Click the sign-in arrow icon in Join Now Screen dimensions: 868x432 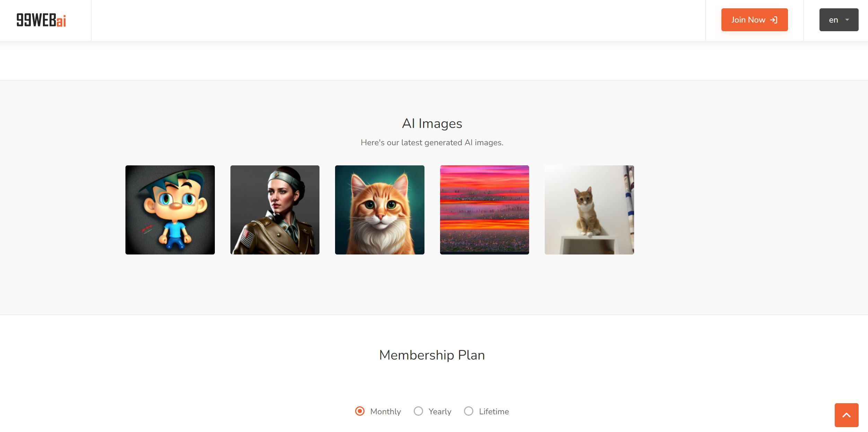pos(774,20)
